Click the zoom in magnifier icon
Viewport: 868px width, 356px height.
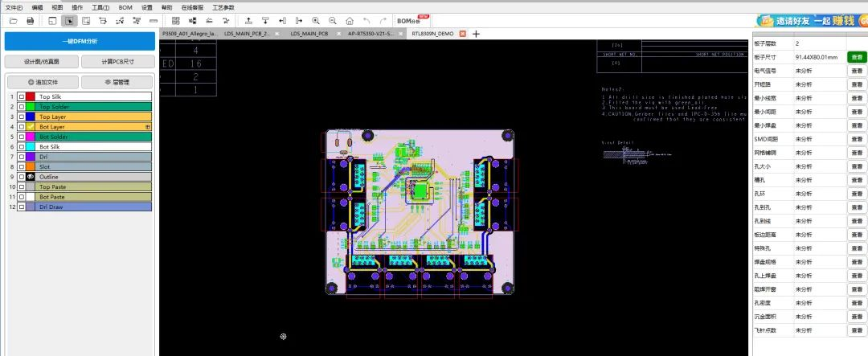316,21
